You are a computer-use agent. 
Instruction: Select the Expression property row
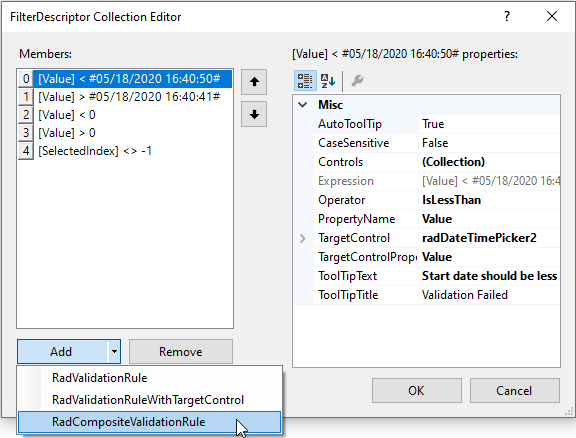pos(436,181)
